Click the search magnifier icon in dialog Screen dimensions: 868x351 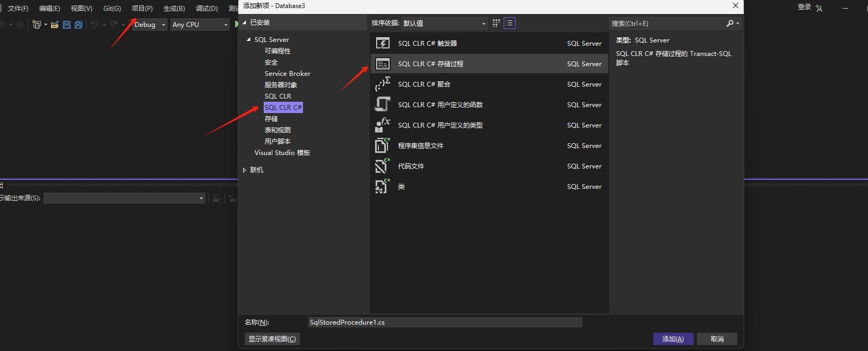pos(730,24)
